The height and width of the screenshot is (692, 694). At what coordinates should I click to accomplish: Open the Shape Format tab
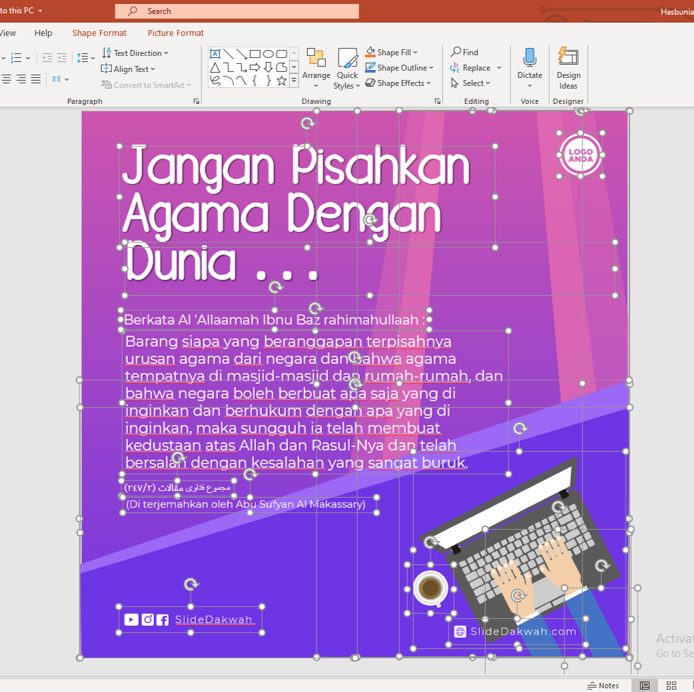(x=99, y=33)
